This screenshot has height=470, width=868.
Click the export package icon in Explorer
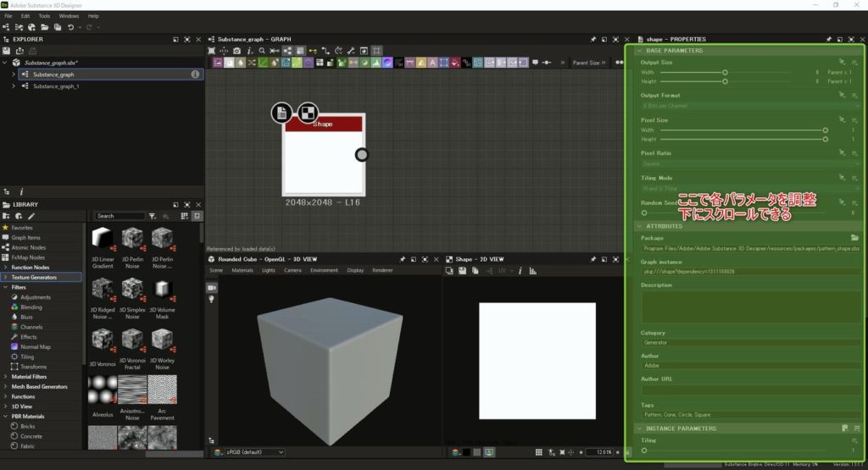[x=20, y=51]
